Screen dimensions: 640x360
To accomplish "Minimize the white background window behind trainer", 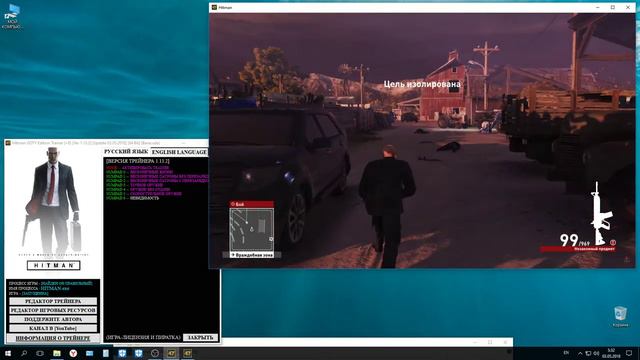I will [475, 342].
